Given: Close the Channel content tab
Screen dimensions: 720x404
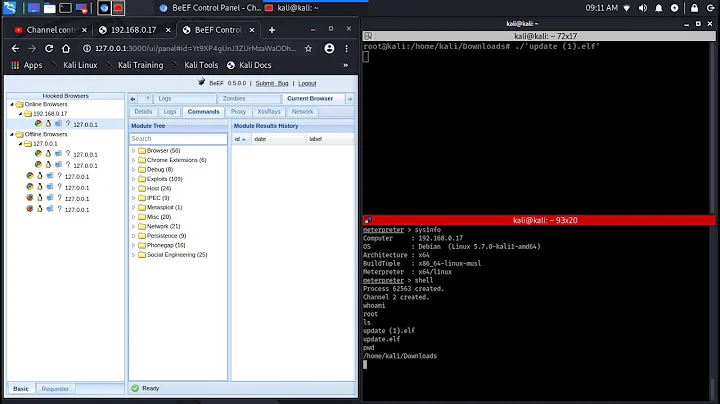Looking at the screenshot, I should (84, 30).
